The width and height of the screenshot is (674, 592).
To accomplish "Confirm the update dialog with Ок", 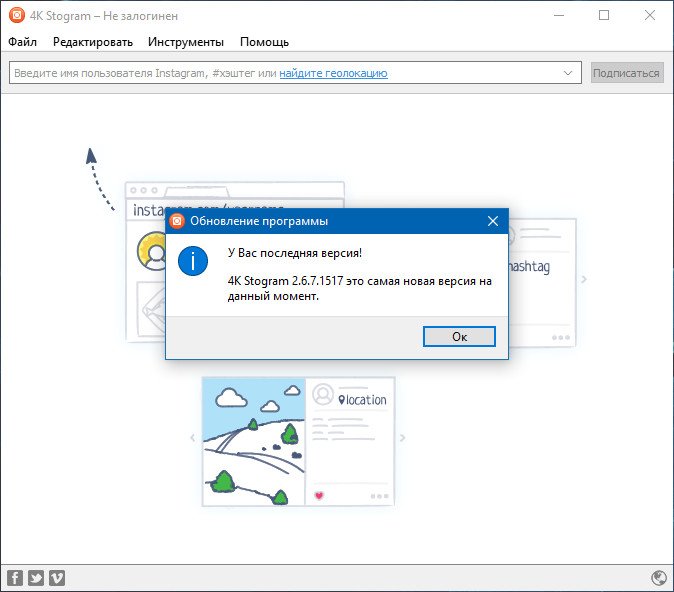I will point(460,337).
